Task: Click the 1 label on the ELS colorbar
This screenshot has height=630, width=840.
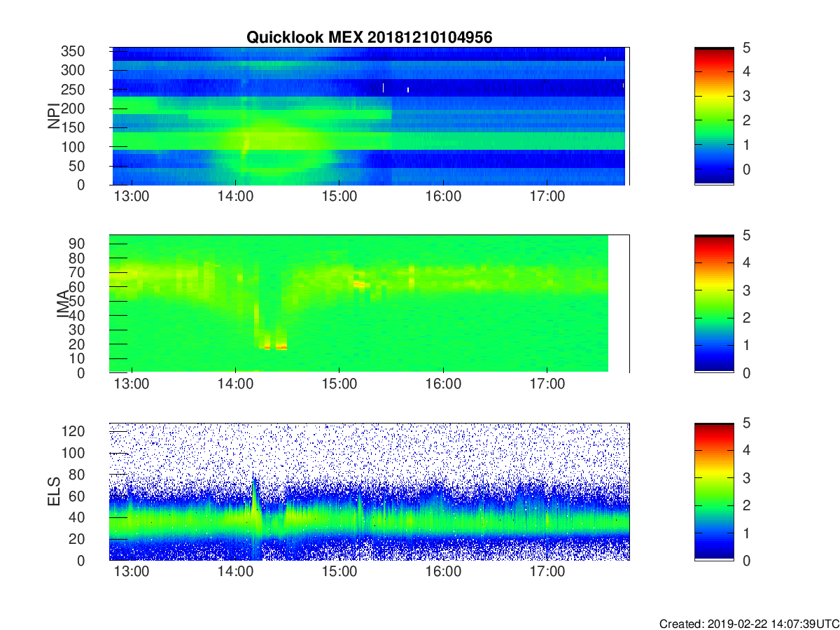Action: (747, 533)
